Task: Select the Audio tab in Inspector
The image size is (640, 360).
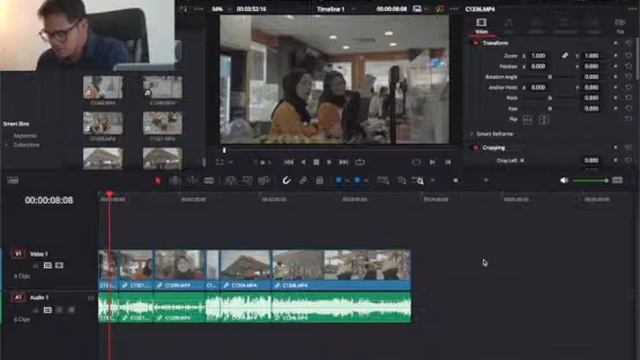Action: coord(509,25)
